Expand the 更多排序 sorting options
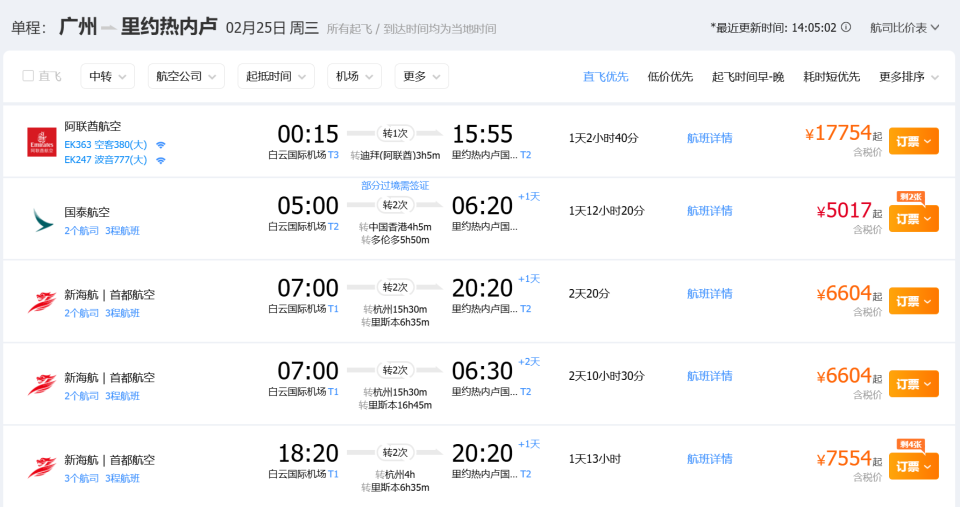This screenshot has width=960, height=507. coord(908,76)
